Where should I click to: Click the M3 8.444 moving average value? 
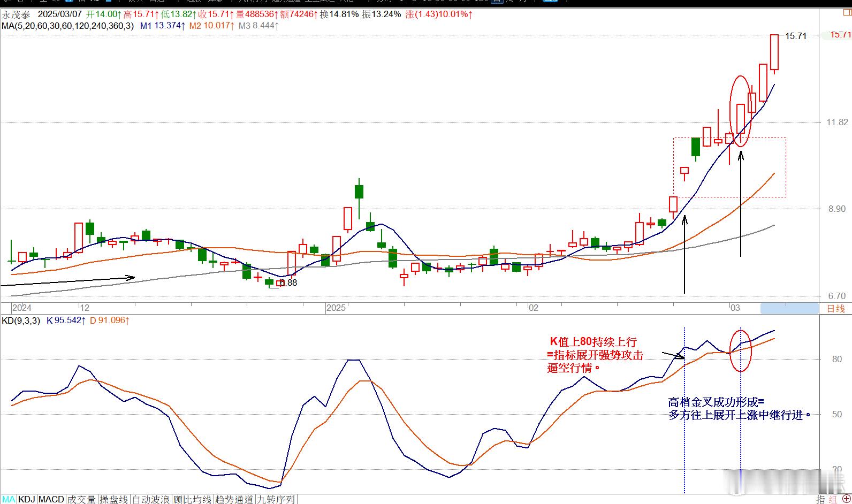click(x=258, y=25)
